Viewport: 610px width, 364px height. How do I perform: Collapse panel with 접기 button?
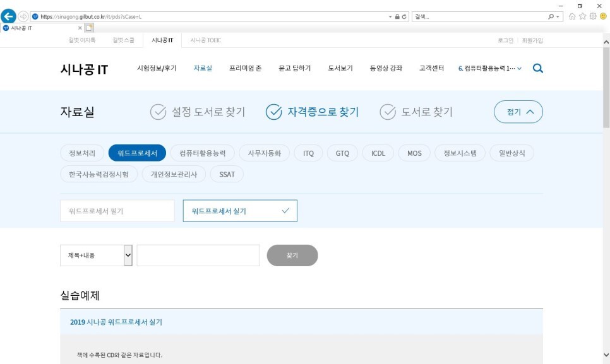pos(518,112)
